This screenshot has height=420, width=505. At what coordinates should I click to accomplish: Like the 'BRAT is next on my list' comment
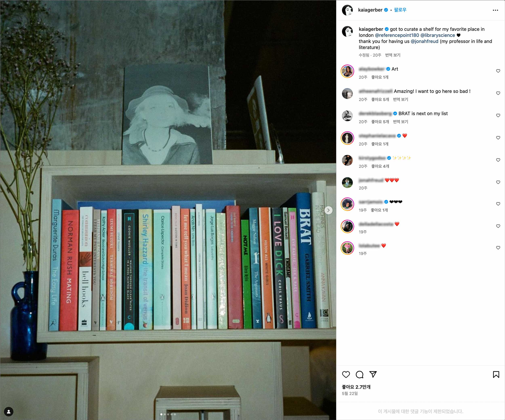click(x=498, y=116)
